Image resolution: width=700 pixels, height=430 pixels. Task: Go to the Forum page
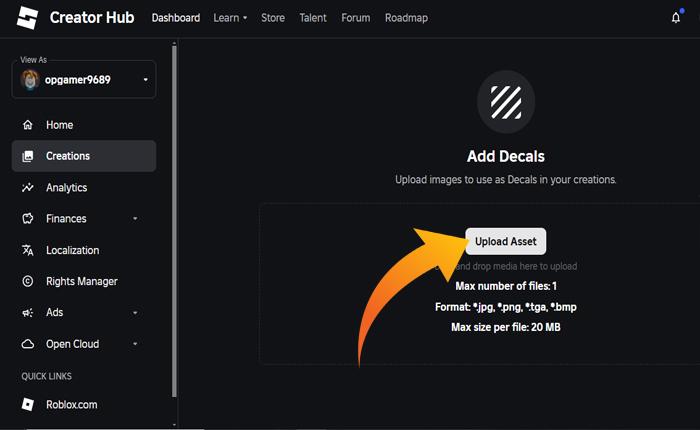pyautogui.click(x=355, y=18)
